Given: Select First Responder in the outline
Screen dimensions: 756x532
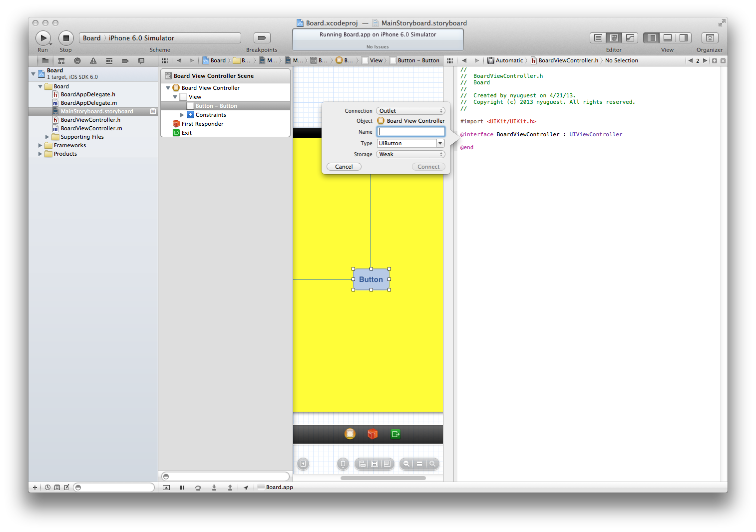Looking at the screenshot, I should [198, 124].
